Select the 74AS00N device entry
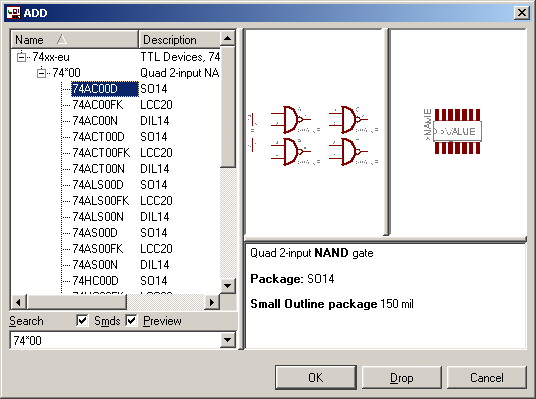 coord(95,265)
